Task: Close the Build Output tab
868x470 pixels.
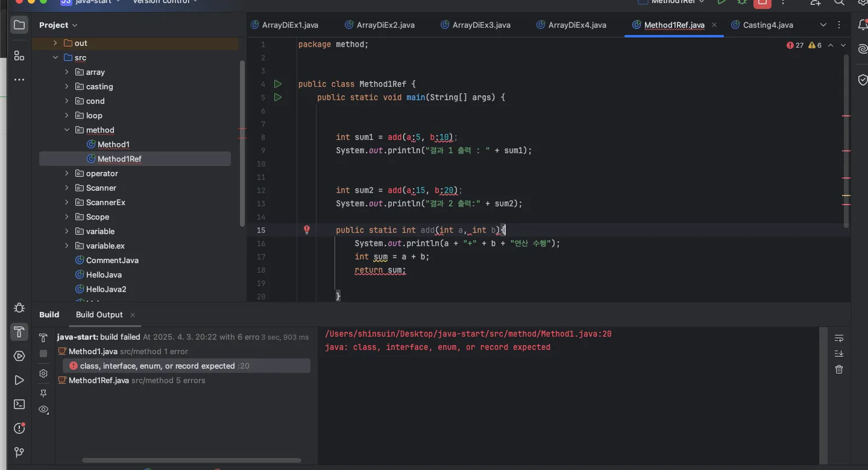Action: pos(133,315)
